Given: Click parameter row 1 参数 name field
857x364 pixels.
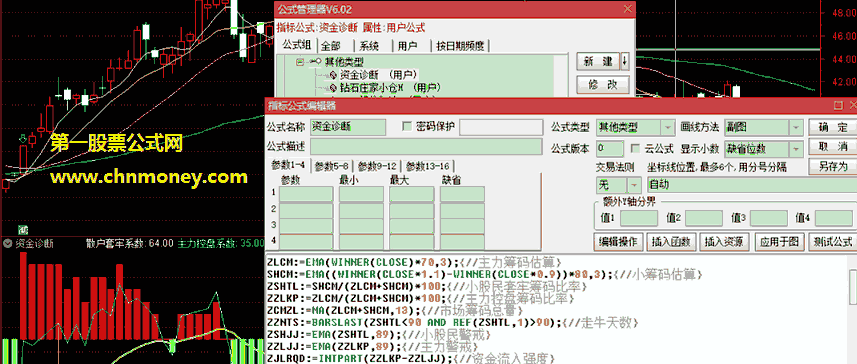Looking at the screenshot, I should pos(306,194).
